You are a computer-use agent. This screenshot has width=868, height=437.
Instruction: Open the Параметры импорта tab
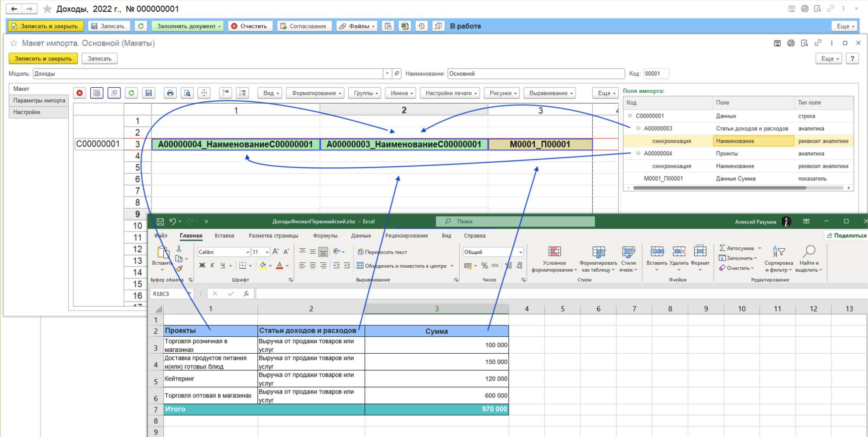point(39,100)
